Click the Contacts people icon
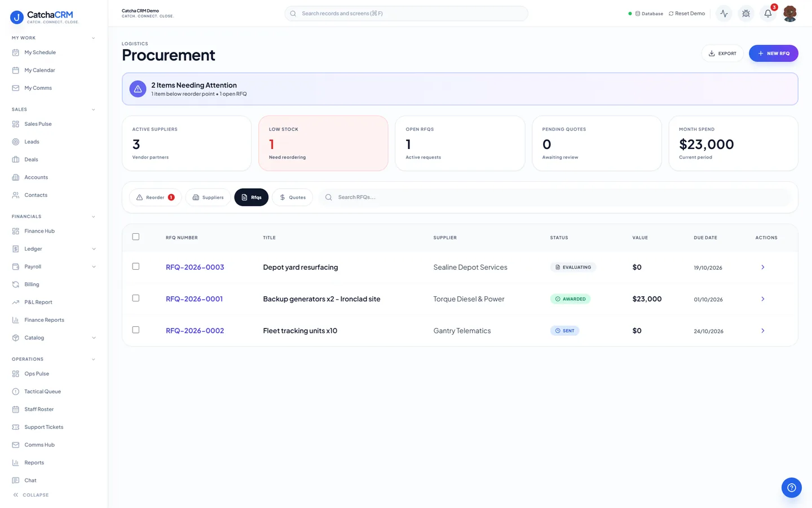The image size is (812, 508). [16, 195]
